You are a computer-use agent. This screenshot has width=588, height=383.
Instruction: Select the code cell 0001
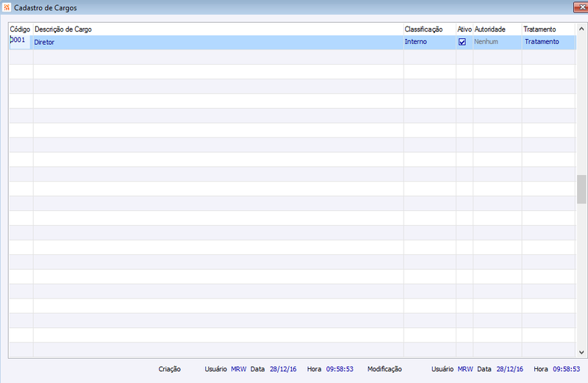[20, 41]
